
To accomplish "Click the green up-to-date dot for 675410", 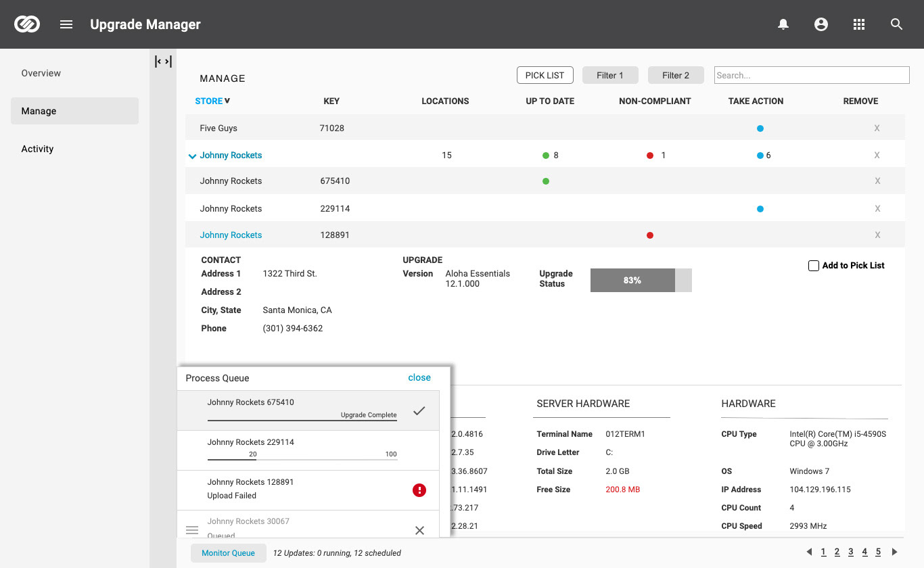I will 546,181.
